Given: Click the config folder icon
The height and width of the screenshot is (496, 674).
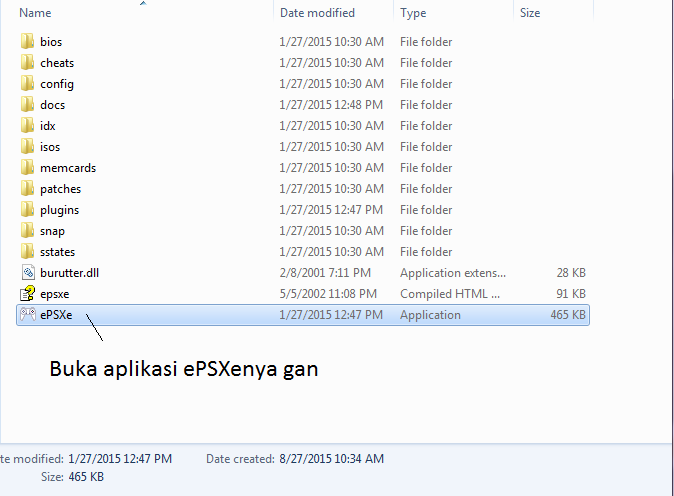Looking at the screenshot, I should (28, 83).
